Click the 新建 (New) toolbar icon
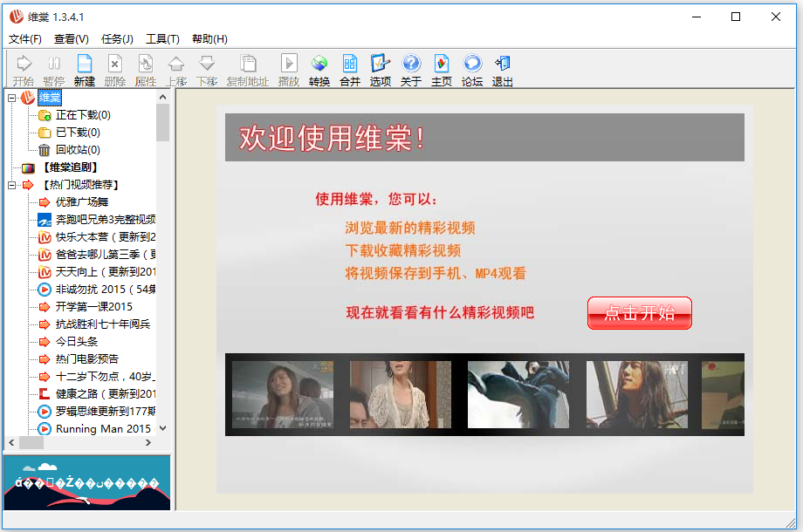 [x=84, y=69]
